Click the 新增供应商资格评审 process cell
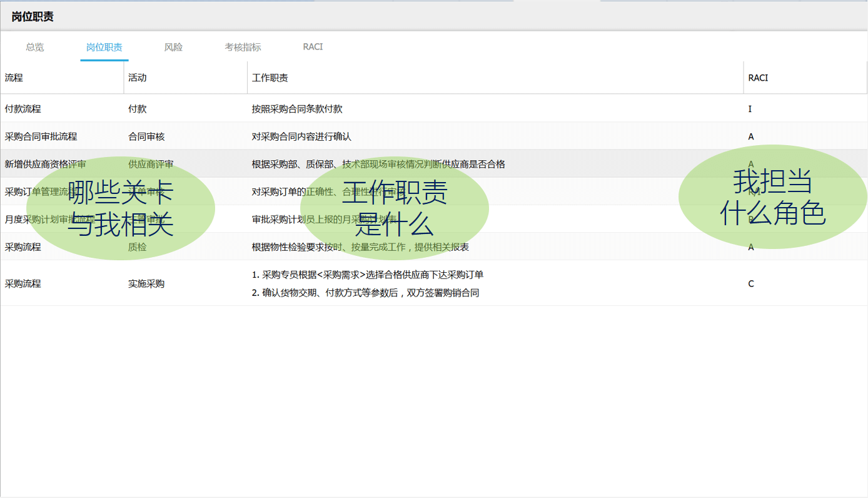The width and height of the screenshot is (868, 498). coord(46,164)
